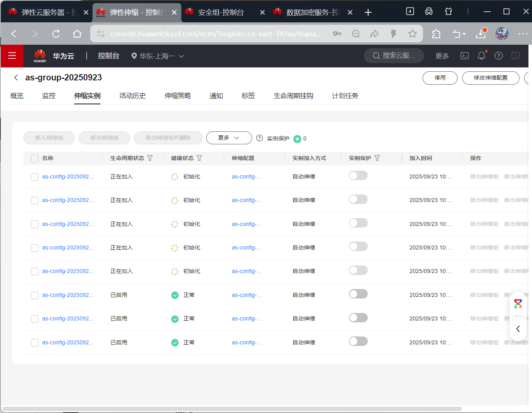Open browser extensions puzzle icon

(x=436, y=34)
